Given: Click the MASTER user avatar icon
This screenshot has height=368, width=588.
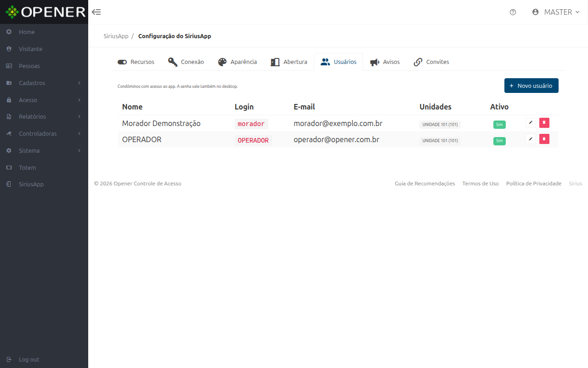Looking at the screenshot, I should (x=535, y=12).
